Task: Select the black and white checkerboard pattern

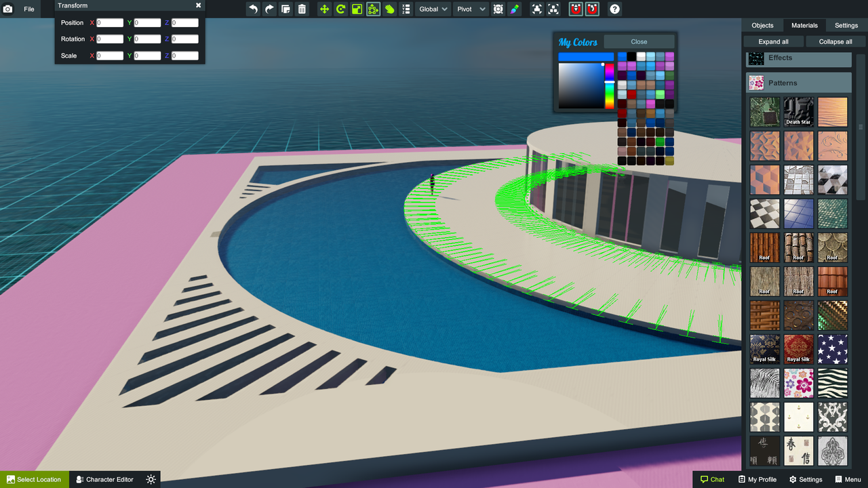Action: click(x=764, y=213)
